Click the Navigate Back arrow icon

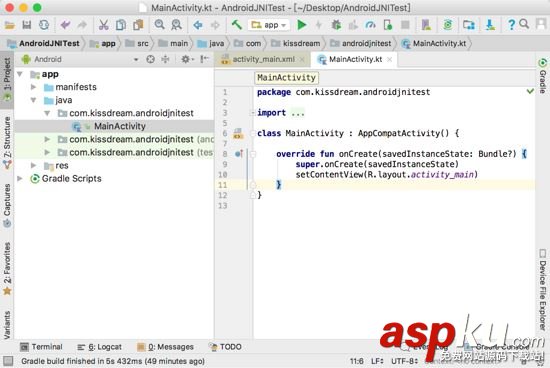(x=198, y=25)
